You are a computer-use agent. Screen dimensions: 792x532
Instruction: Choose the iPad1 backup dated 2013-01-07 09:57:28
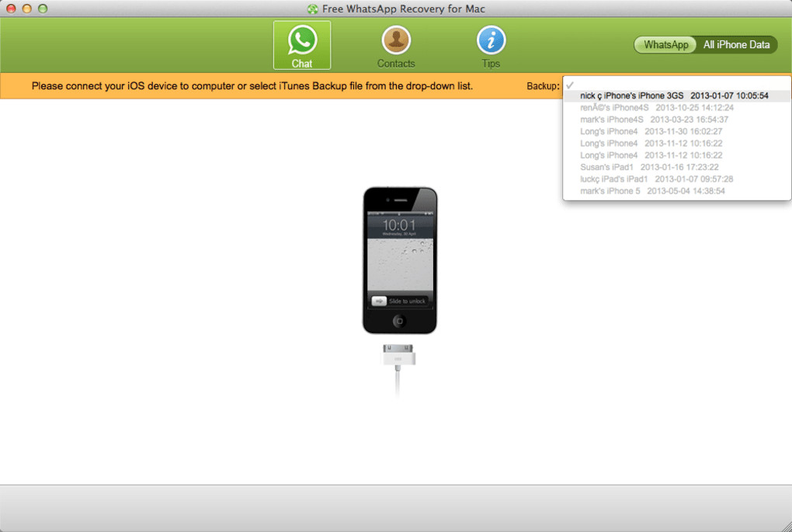coord(677,179)
